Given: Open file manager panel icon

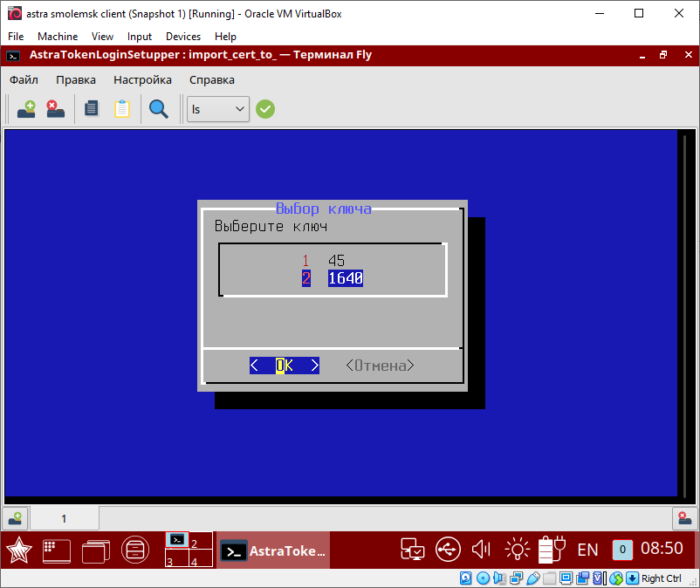Looking at the screenshot, I should coord(135,550).
